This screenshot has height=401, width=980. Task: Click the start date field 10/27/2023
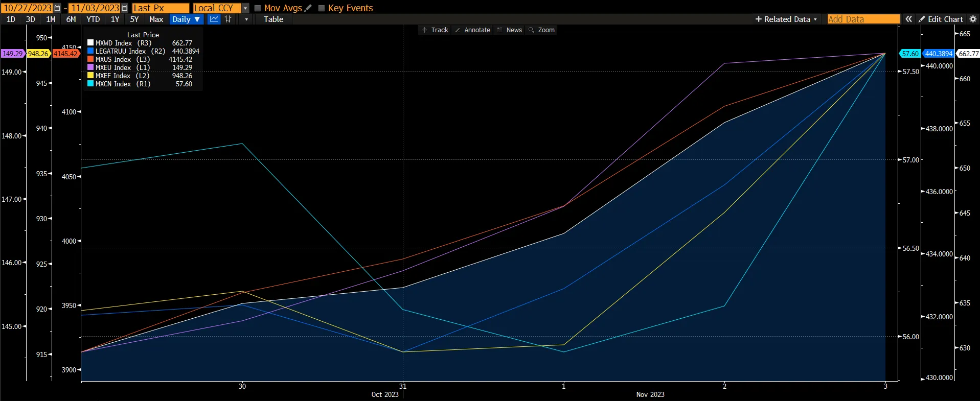(x=28, y=8)
